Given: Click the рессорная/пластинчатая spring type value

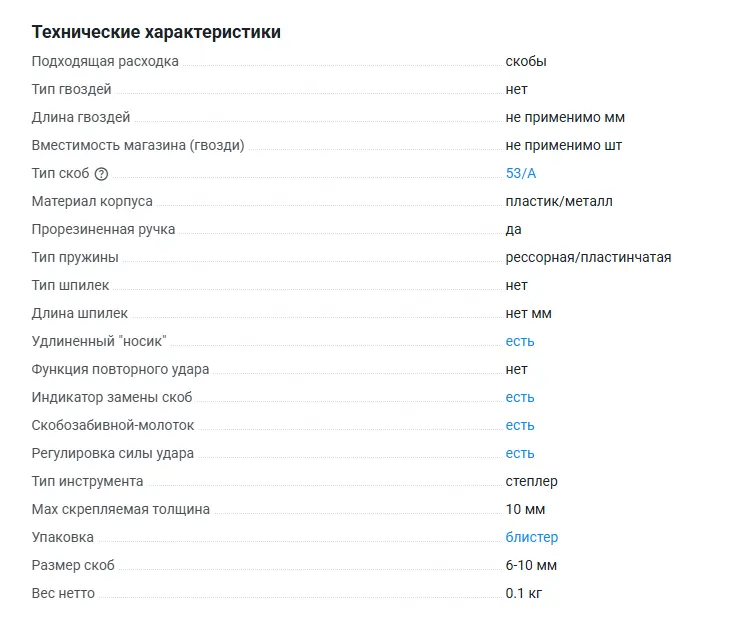Looking at the screenshot, I should tap(588, 257).
